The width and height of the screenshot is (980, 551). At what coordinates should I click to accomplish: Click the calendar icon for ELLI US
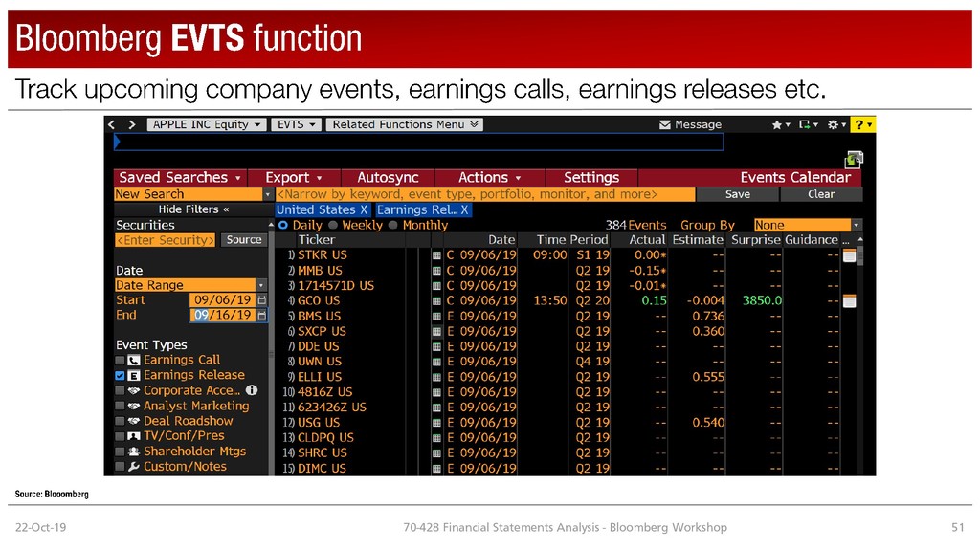pyautogui.click(x=436, y=377)
